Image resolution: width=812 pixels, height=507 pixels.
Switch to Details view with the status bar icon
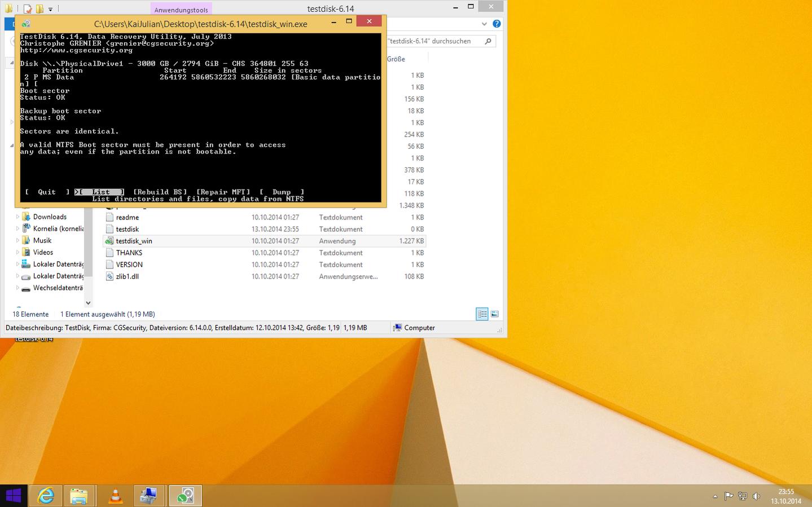482,314
